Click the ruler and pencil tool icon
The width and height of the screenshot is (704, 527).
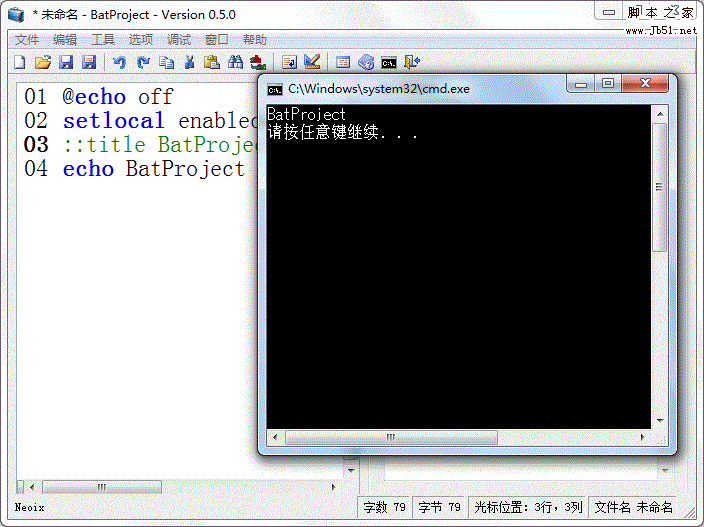coord(312,62)
